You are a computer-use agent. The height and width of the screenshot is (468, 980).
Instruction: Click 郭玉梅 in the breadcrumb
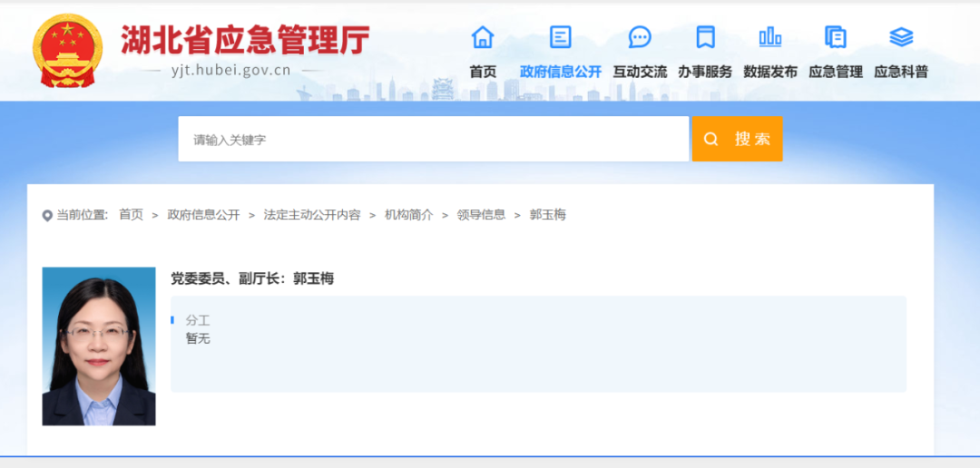coord(547,215)
